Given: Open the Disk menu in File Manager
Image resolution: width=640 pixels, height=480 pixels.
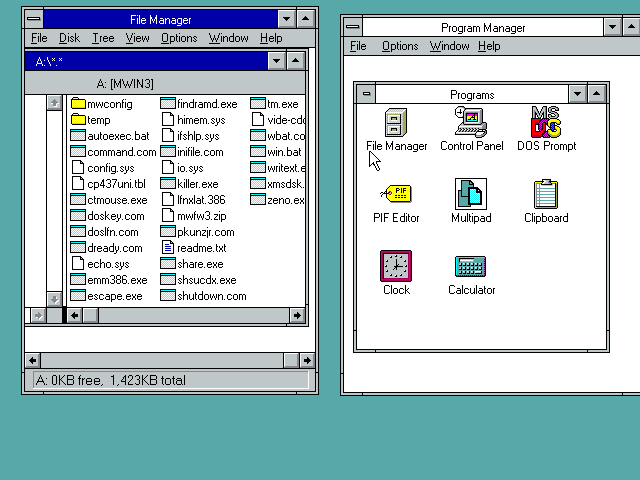Looking at the screenshot, I should 69,38.
